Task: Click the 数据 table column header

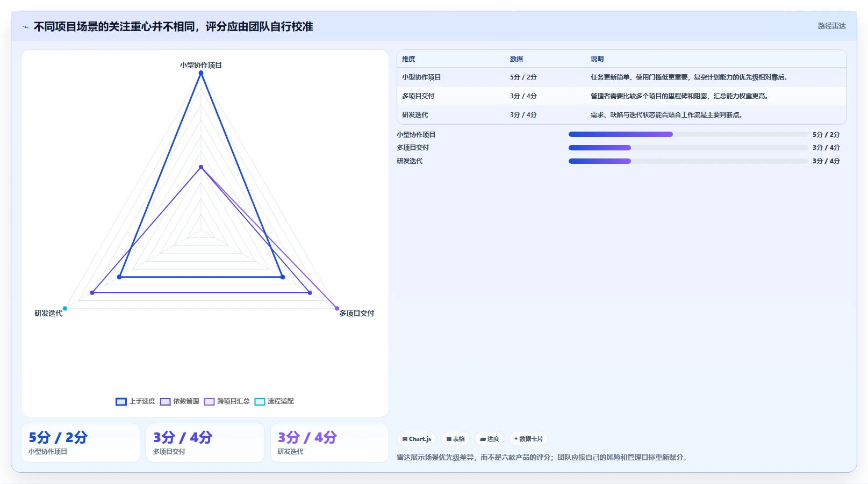Action: 517,59
